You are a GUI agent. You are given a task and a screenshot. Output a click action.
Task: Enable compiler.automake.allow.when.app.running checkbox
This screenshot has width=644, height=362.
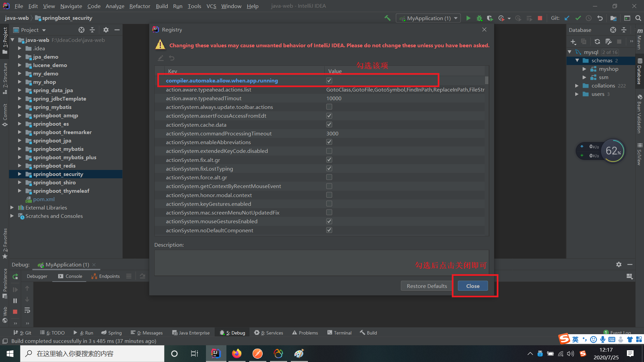point(329,80)
